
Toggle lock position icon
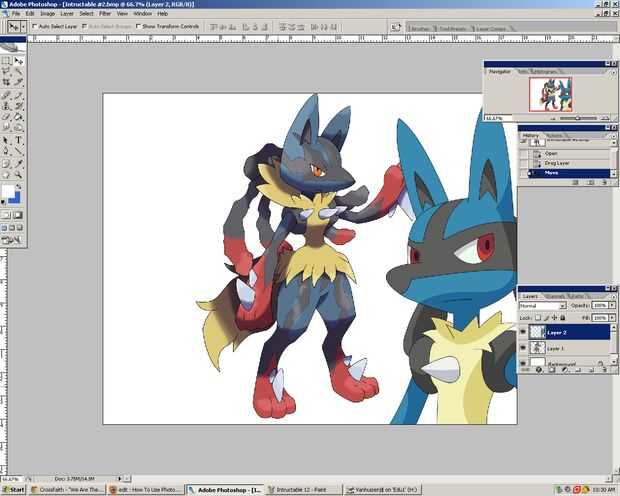tap(554, 318)
